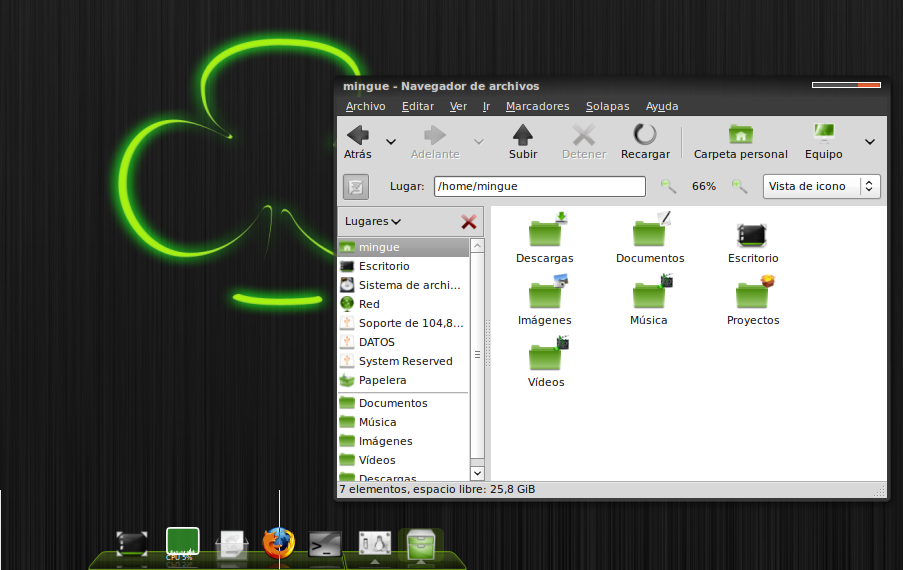This screenshot has width=903, height=570.
Task: Open the penguin settings dock icon
Action: pyautogui.click(x=375, y=543)
